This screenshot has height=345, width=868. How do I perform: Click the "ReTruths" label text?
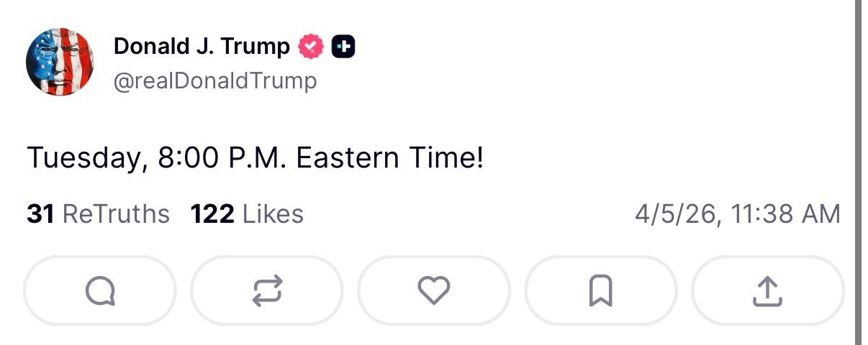click(116, 214)
